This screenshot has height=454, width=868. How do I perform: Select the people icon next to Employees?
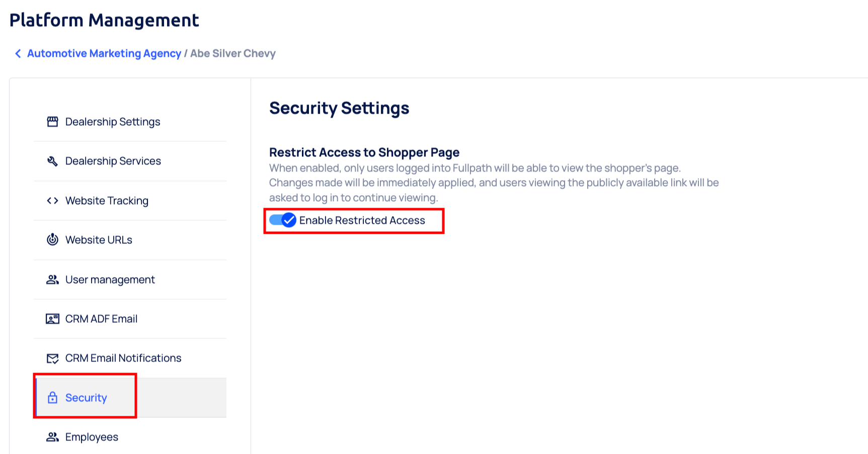click(52, 437)
